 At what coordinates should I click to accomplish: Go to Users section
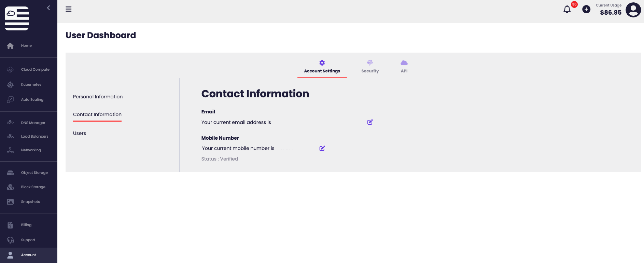(x=80, y=133)
